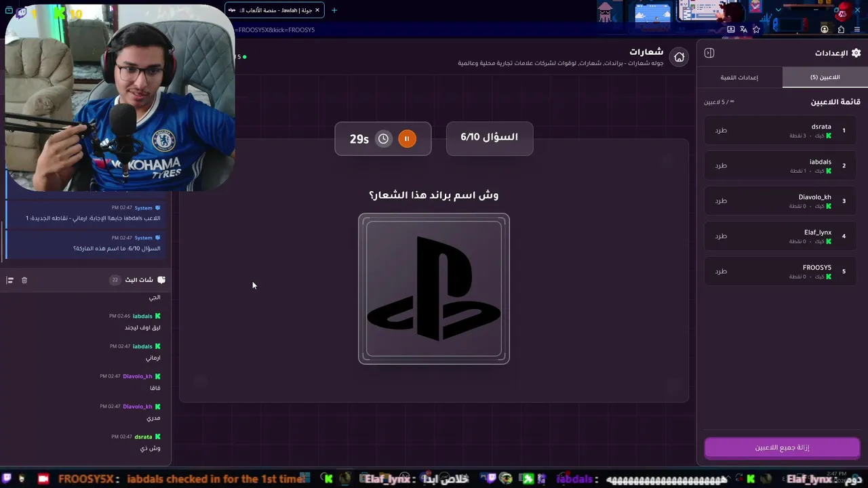Select player name Elaf_lynx in the list
The width and height of the screenshot is (868, 488).
[818, 232]
